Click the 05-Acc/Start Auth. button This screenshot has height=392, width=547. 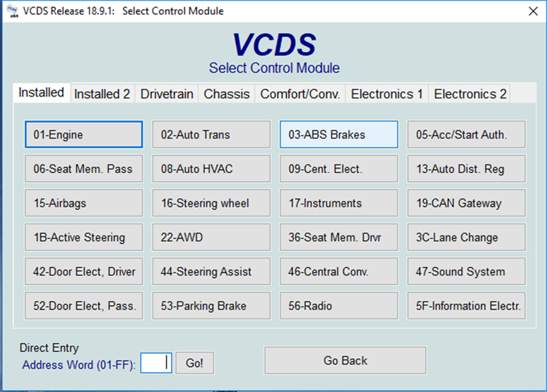pos(466,134)
